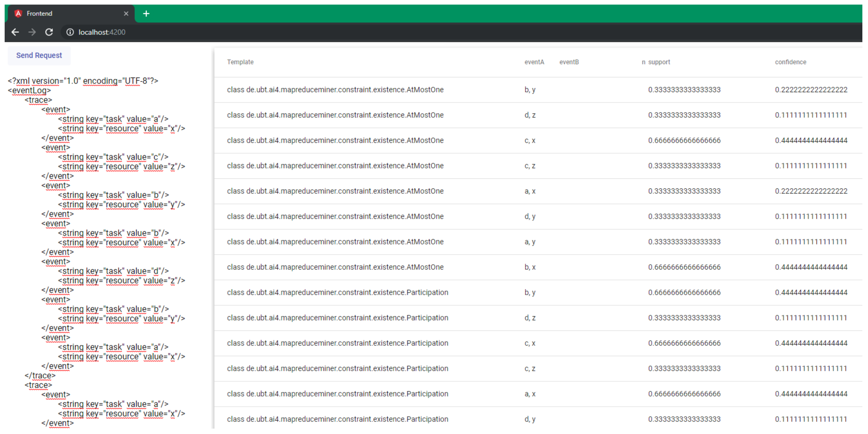This screenshot has height=434, width=868.
Task: Click the Angular favicon on Frontend tab
Action: tap(18, 13)
